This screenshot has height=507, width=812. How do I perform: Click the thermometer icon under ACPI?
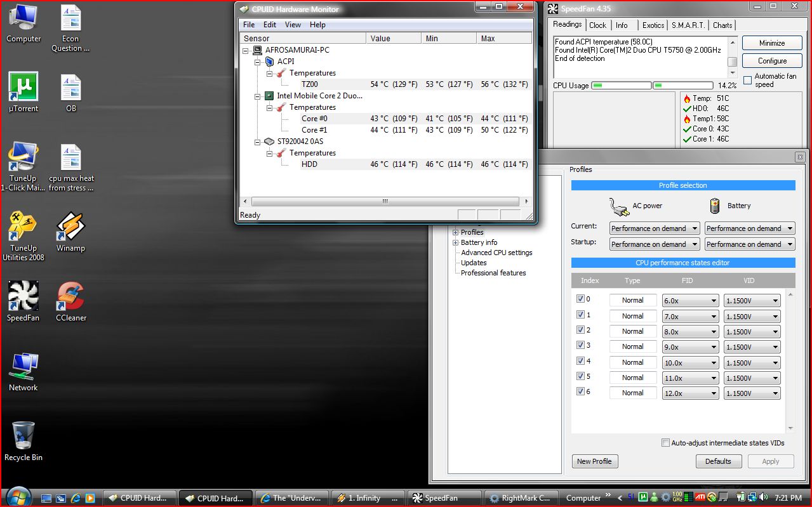click(x=281, y=73)
